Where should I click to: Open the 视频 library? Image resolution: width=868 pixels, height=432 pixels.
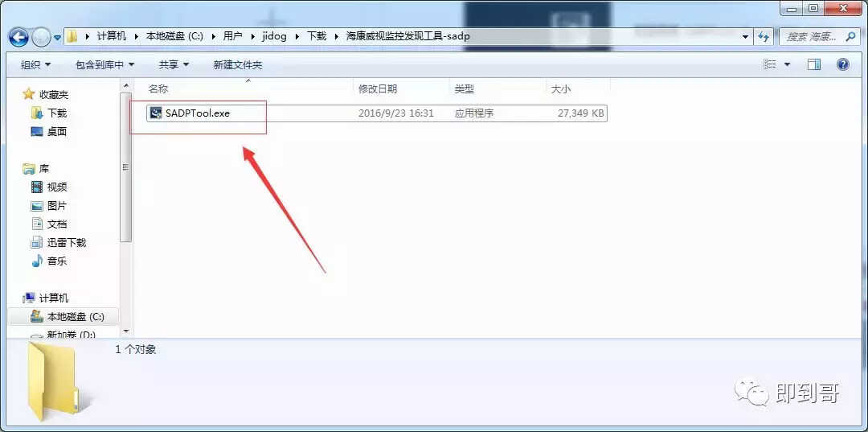[x=57, y=187]
